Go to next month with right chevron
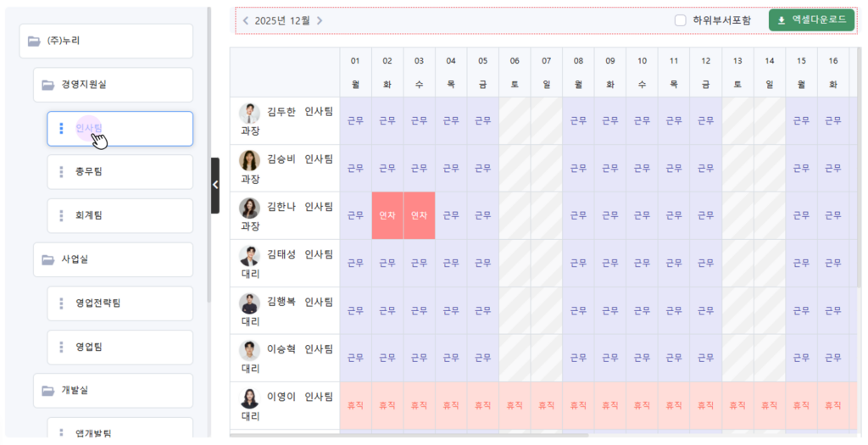 pos(320,20)
